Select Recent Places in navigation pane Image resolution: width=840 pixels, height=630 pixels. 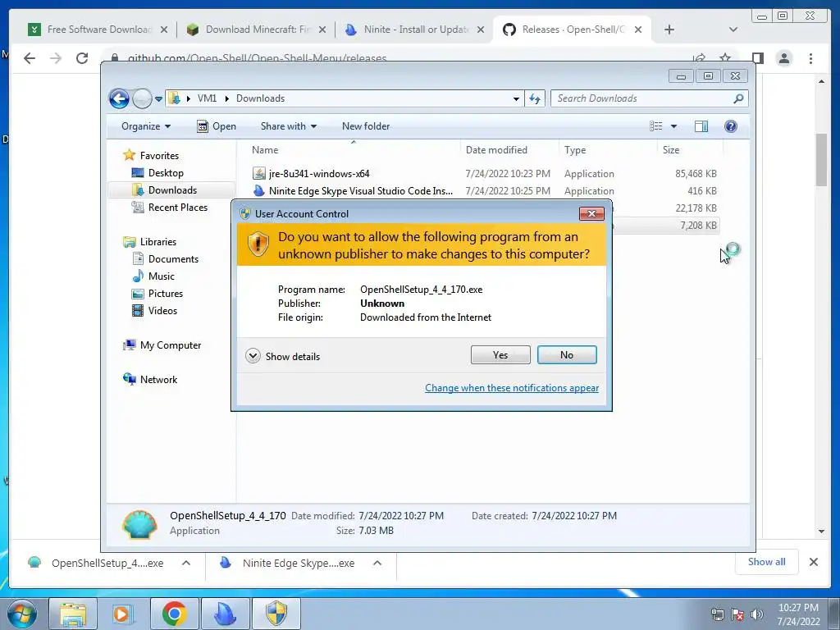[170, 208]
